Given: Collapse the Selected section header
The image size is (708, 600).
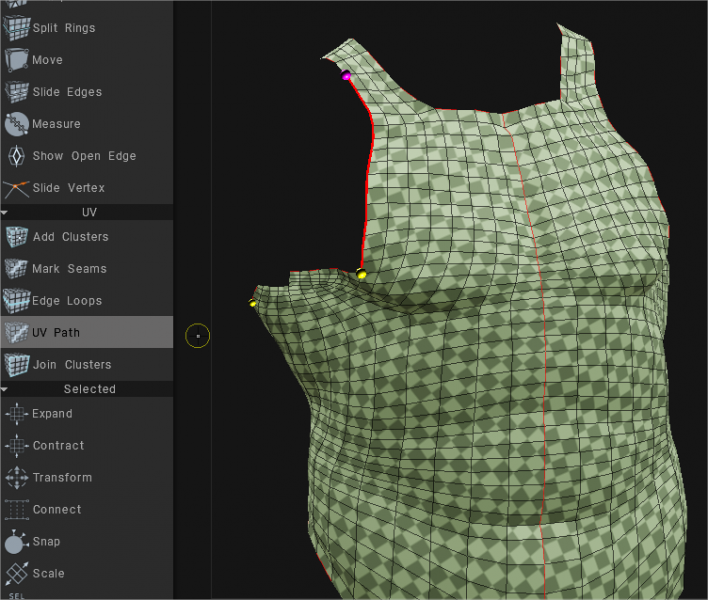Looking at the screenshot, I should tap(88, 389).
